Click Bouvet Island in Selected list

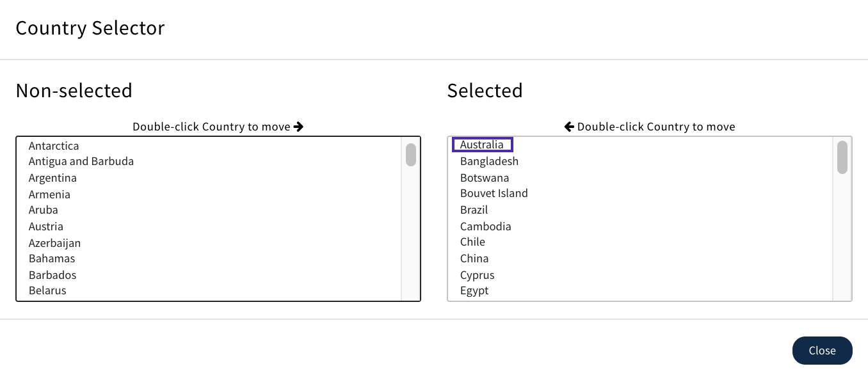[494, 193]
